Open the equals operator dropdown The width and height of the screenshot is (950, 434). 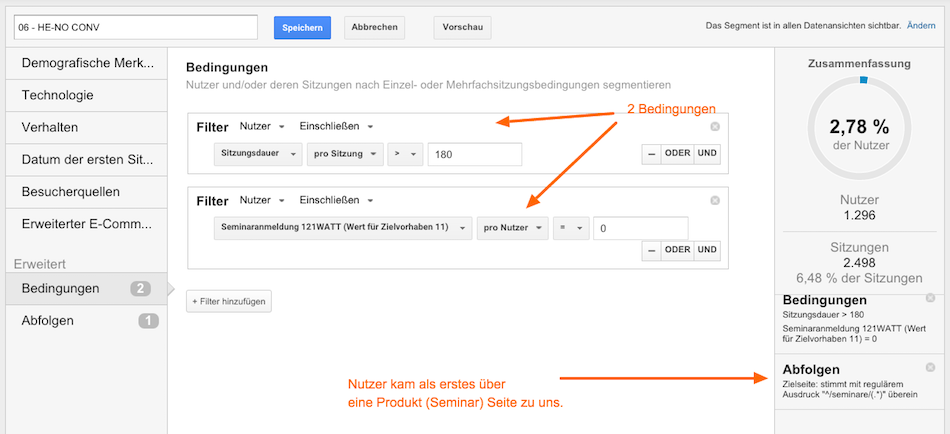coord(571,228)
